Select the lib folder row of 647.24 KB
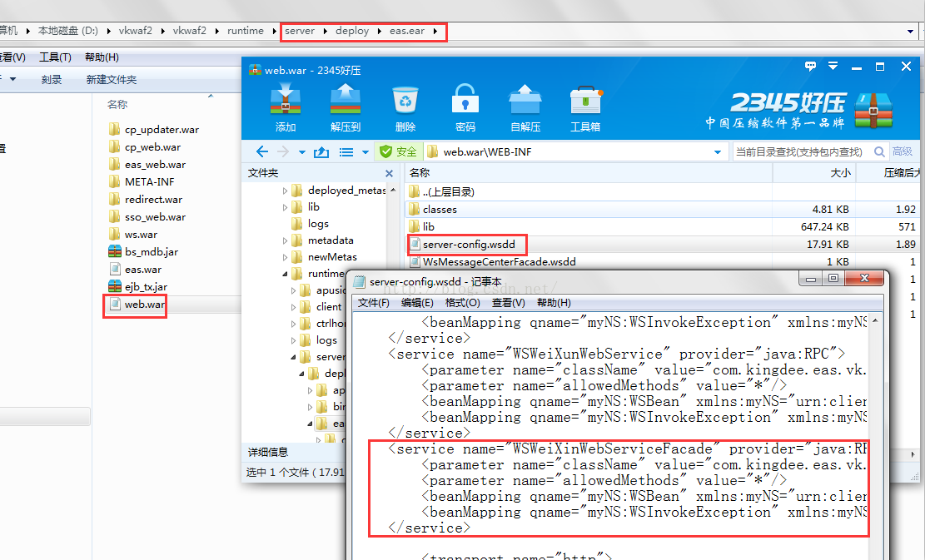Viewport: 925px width, 560px height. 589,226
